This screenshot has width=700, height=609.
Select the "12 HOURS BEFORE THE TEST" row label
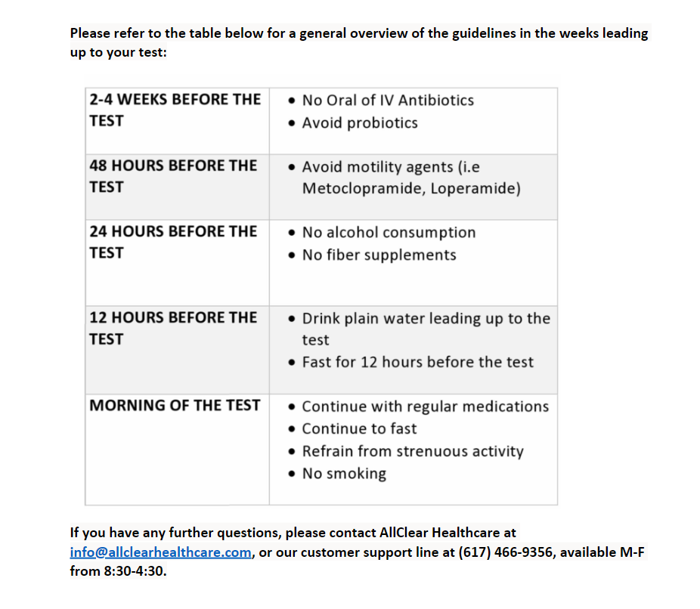click(x=173, y=328)
